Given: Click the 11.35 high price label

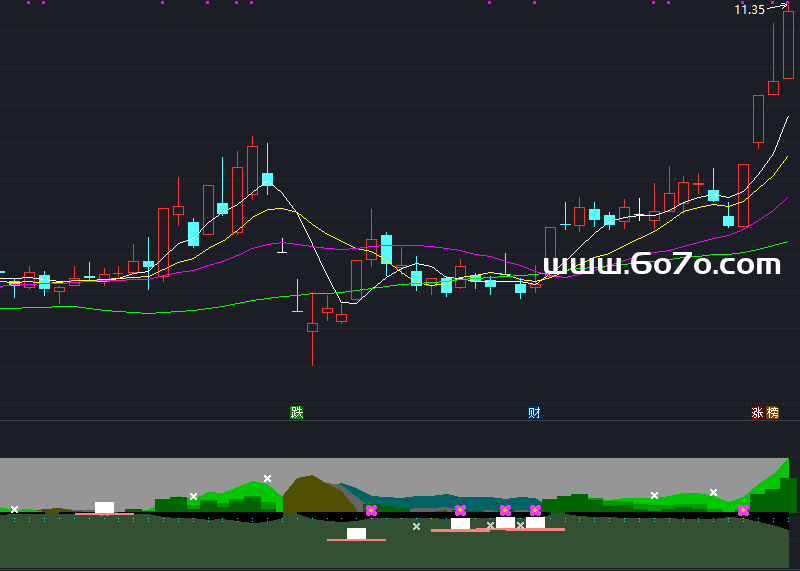Looking at the screenshot, I should point(749,10).
